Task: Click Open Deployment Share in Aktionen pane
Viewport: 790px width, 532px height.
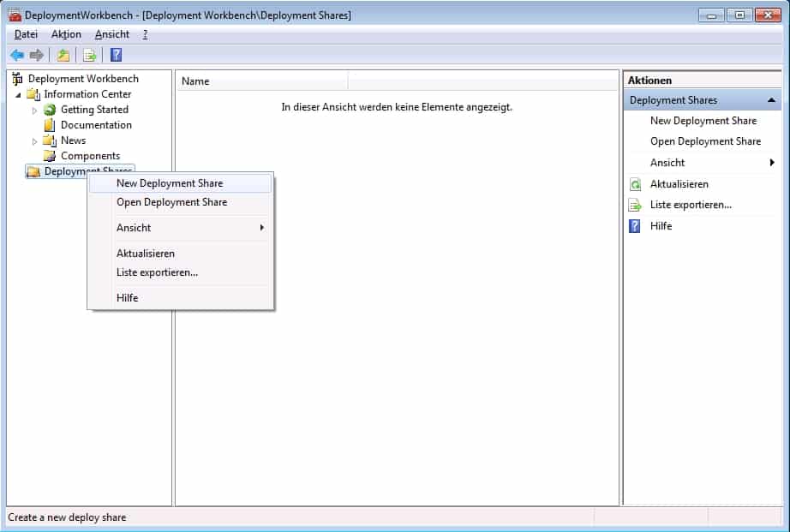Action: click(705, 141)
